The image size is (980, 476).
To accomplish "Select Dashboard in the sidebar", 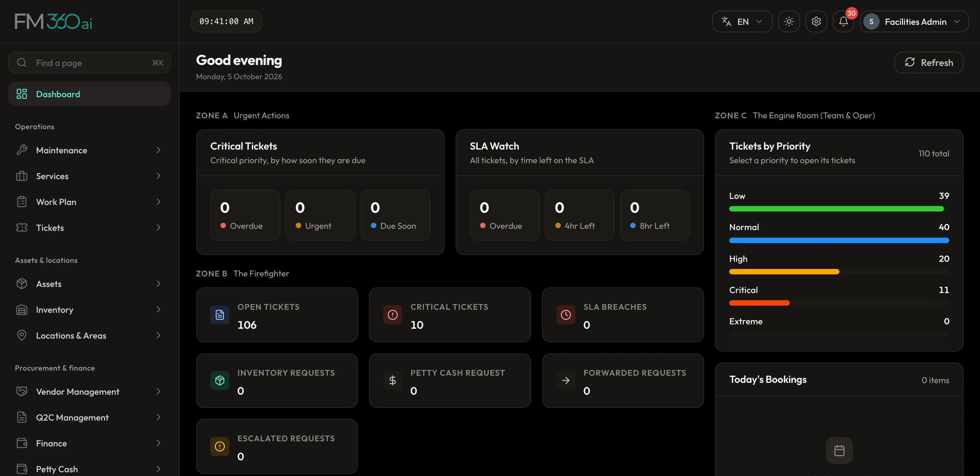I will tap(89, 94).
